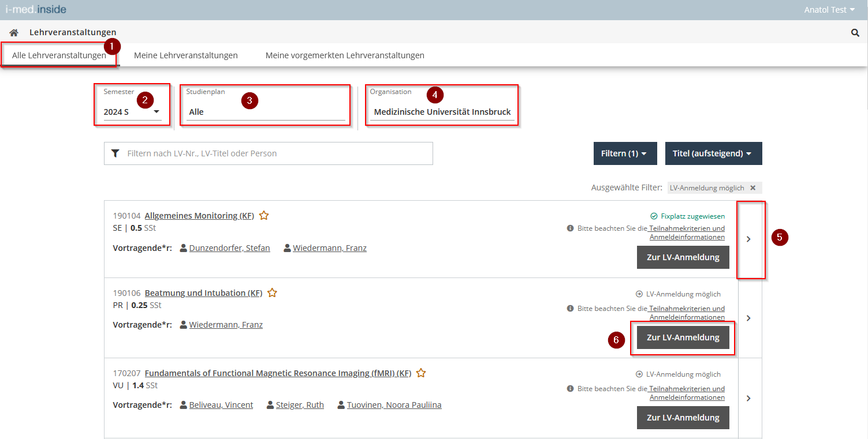Open lecturer Steiger, Ruth profile
The image size is (868, 439).
coord(300,405)
